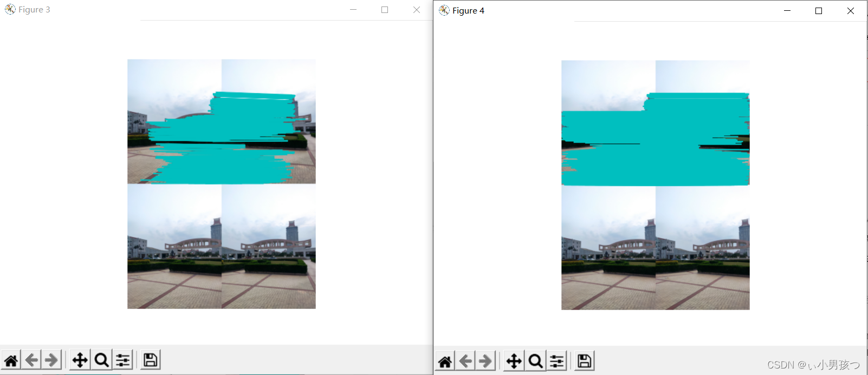This screenshot has width=868, height=375.
Task: Click the Forward arrow in Figure 4 toolbar
Action: pyautogui.click(x=485, y=361)
